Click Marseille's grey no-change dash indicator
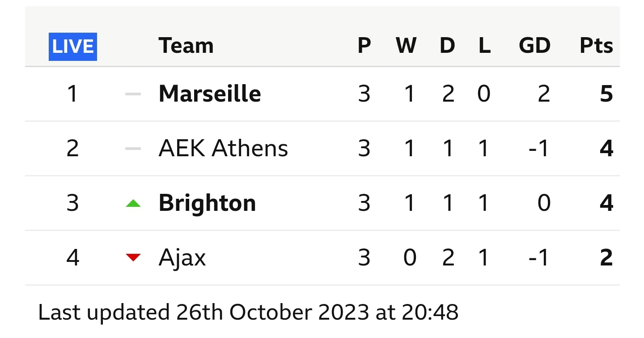Screen dimensions: 644x338 [x=133, y=94]
